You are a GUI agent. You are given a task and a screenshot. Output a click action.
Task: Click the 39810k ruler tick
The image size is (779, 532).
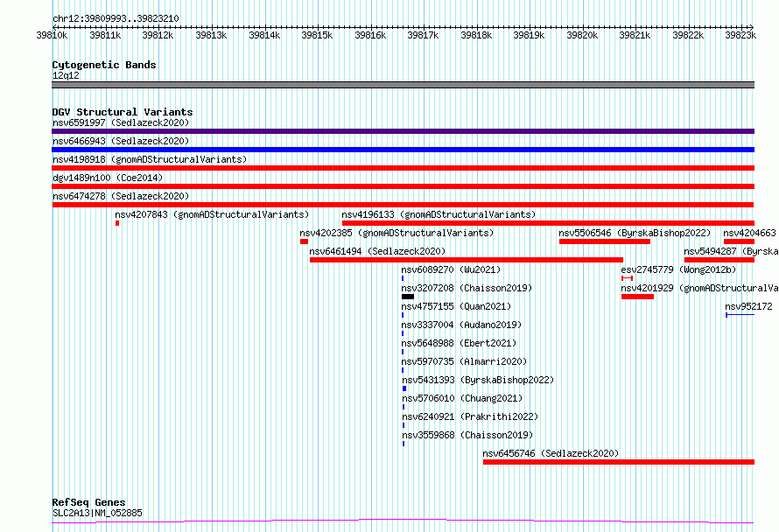pyautogui.click(x=52, y=35)
